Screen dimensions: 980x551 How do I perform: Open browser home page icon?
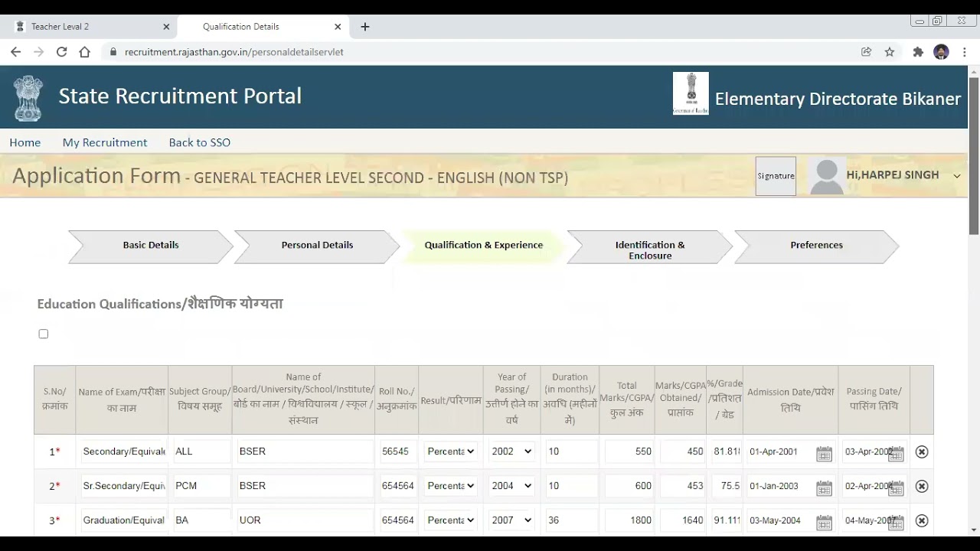(x=84, y=52)
